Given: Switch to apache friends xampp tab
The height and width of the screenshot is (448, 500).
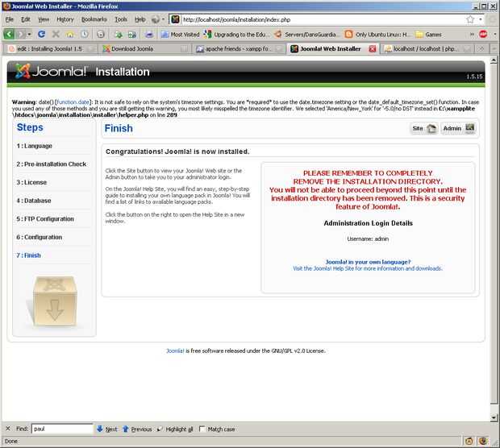Looking at the screenshot, I should (239, 49).
